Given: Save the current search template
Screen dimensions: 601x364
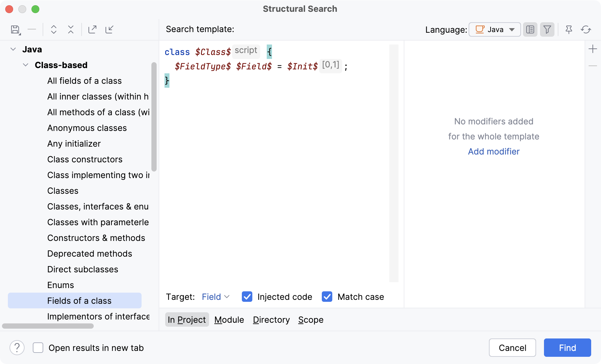Looking at the screenshot, I should click(x=15, y=29).
